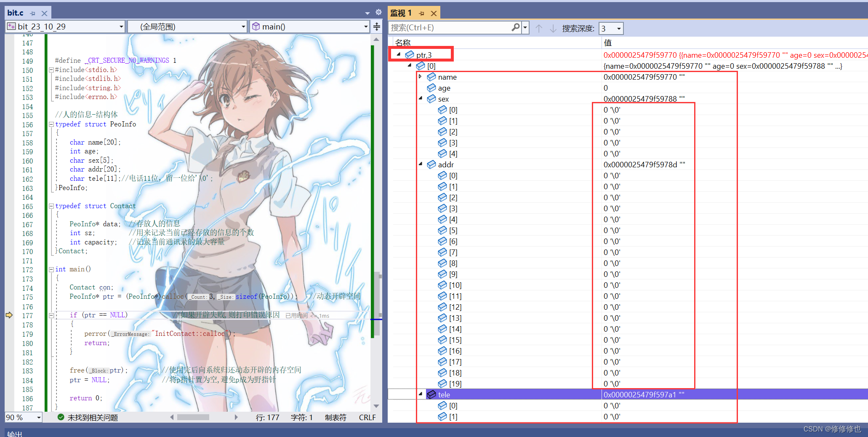Open the bit_23_10_29 project dropdown
The image size is (868, 437).
click(x=65, y=27)
